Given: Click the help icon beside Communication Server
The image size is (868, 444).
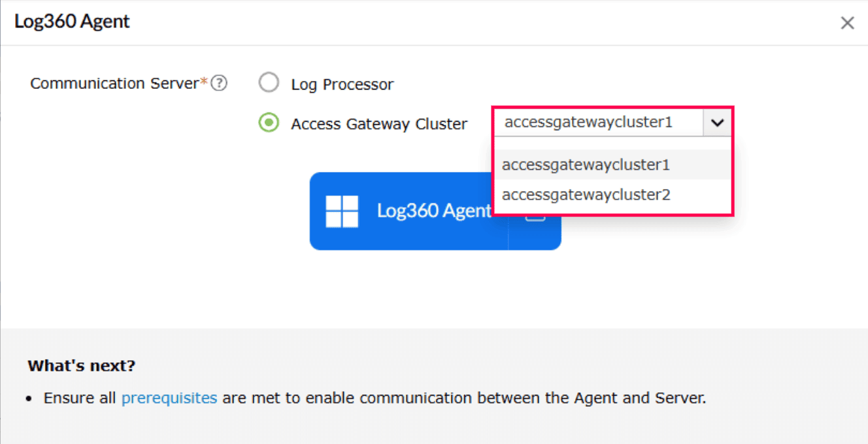Looking at the screenshot, I should coord(220,84).
